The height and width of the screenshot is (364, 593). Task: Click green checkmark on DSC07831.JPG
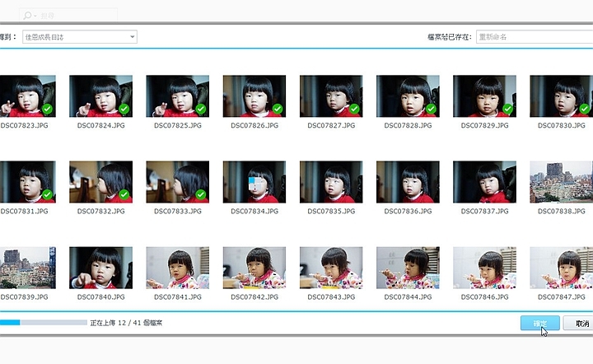tap(47, 194)
